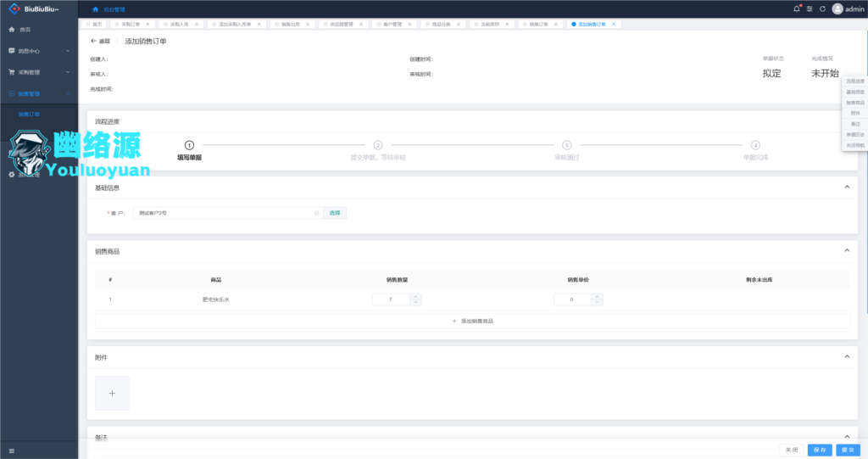Jump to 单据历史 in the anchor nav

pyautogui.click(x=855, y=135)
